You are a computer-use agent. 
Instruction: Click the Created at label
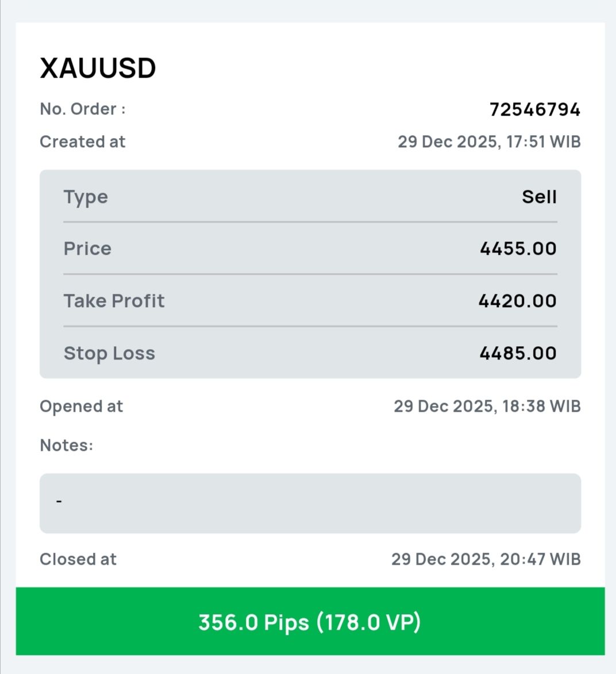point(82,141)
